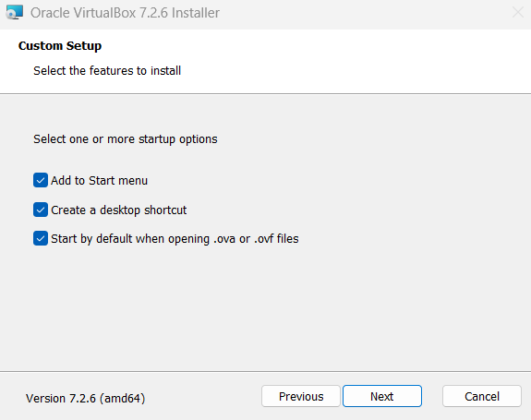Click the blue checkmark beside Add to Start menu
The image size is (531, 420).
[41, 180]
